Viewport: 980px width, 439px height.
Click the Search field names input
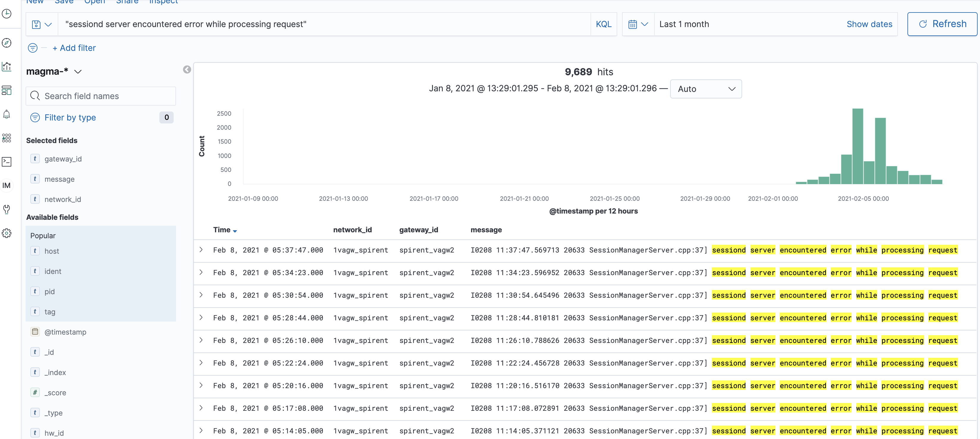coord(101,96)
